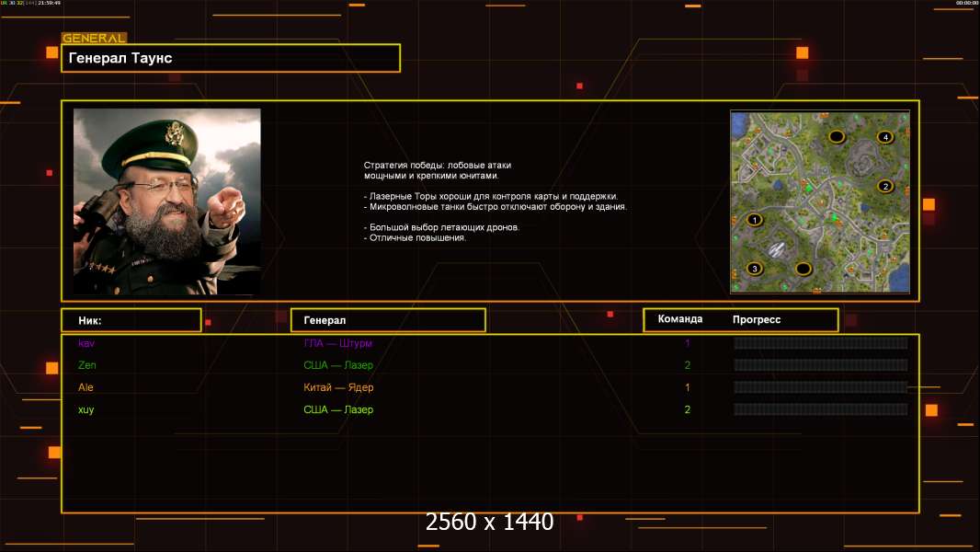
Task: Select start position marker 2 on the minimap
Action: (885, 186)
